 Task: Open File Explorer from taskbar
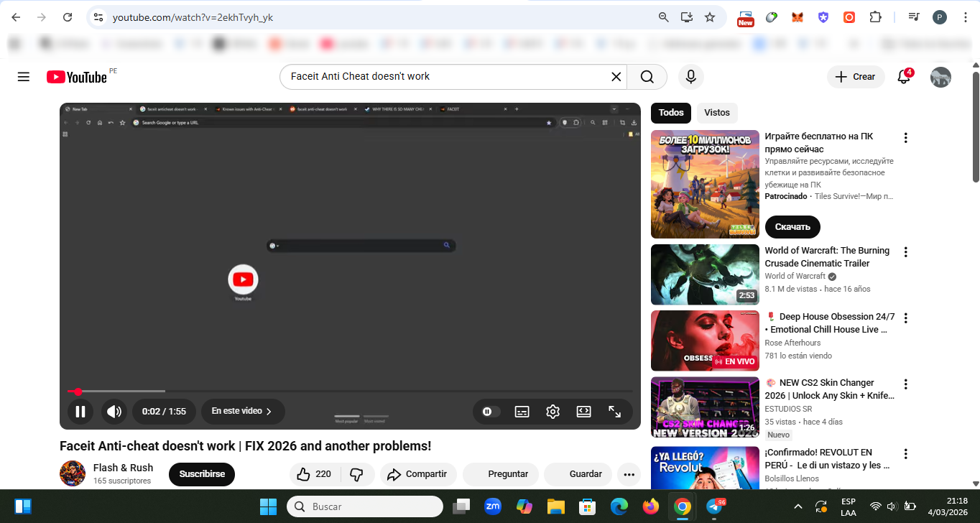coord(556,506)
